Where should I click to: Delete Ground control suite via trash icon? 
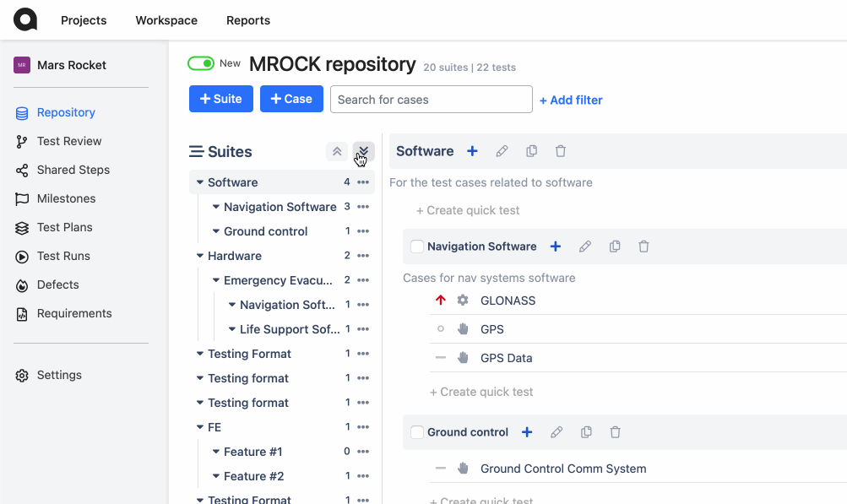coord(615,432)
